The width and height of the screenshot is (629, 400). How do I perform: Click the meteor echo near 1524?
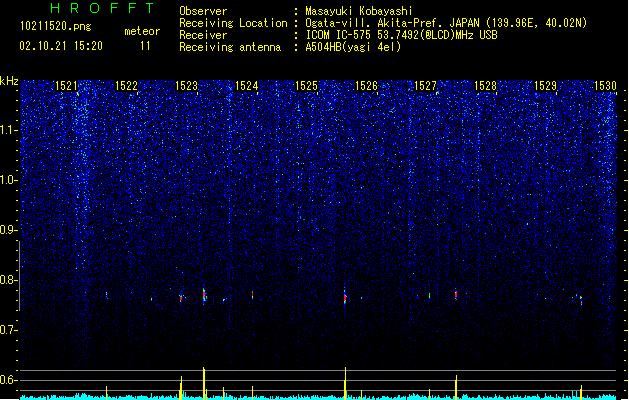(x=252, y=295)
